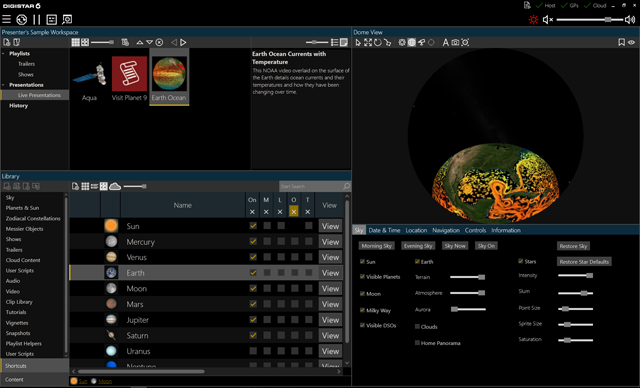Open the Controls tab
Image resolution: width=640 pixels, height=388 pixels.
[x=476, y=230]
